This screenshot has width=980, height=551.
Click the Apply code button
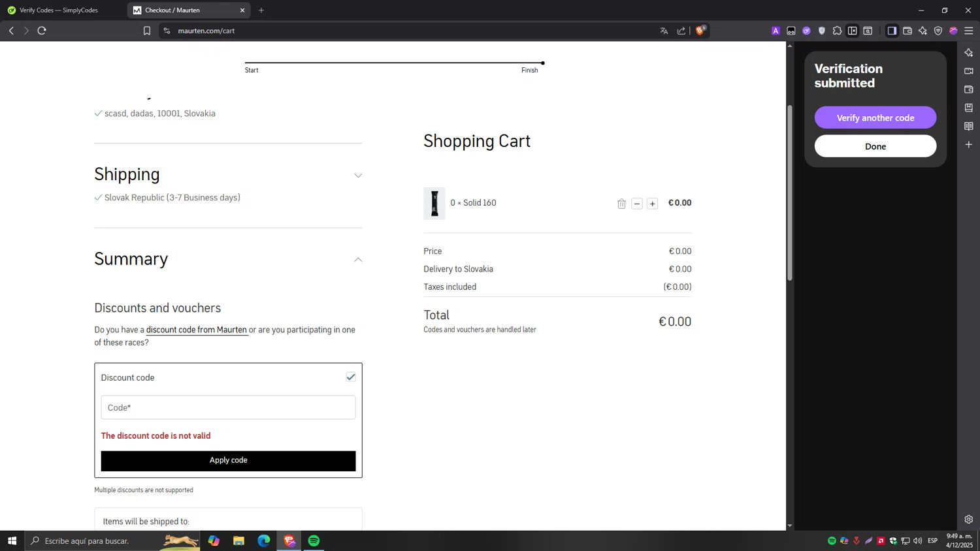[x=228, y=461]
